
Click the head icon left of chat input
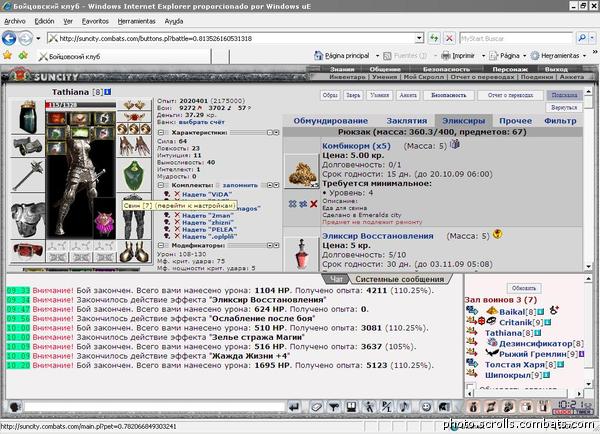tap(15, 407)
